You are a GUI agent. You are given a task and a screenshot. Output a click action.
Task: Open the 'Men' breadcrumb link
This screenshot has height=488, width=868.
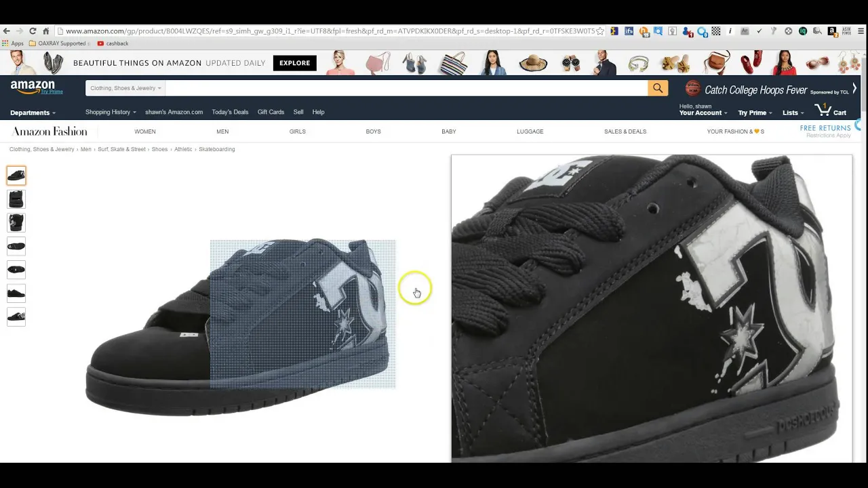pos(86,149)
